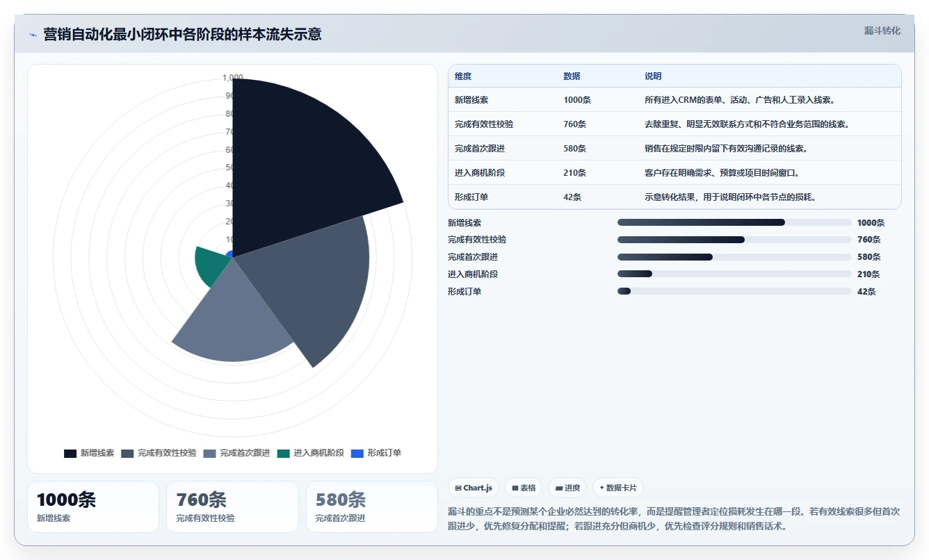Toggle the 完成首次跟进 legend color box

pos(209,453)
